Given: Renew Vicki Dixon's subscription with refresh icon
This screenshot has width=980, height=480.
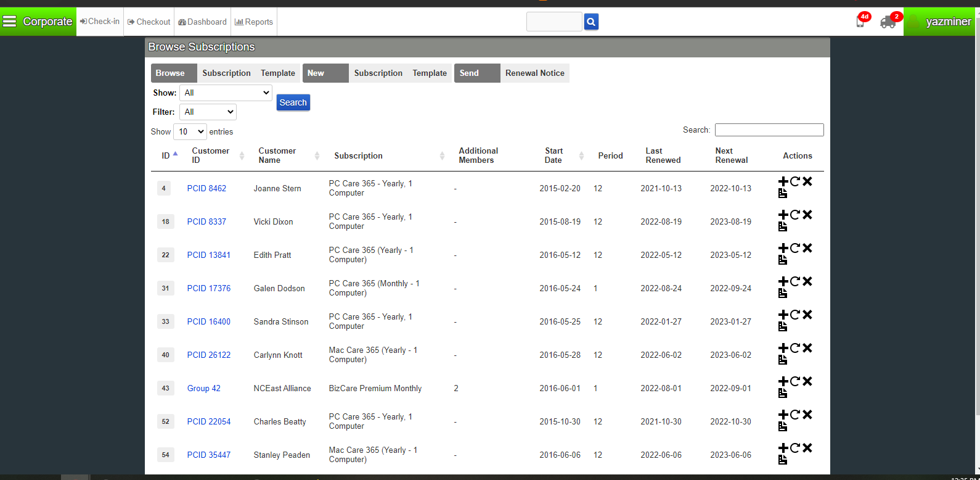Looking at the screenshot, I should point(795,215).
